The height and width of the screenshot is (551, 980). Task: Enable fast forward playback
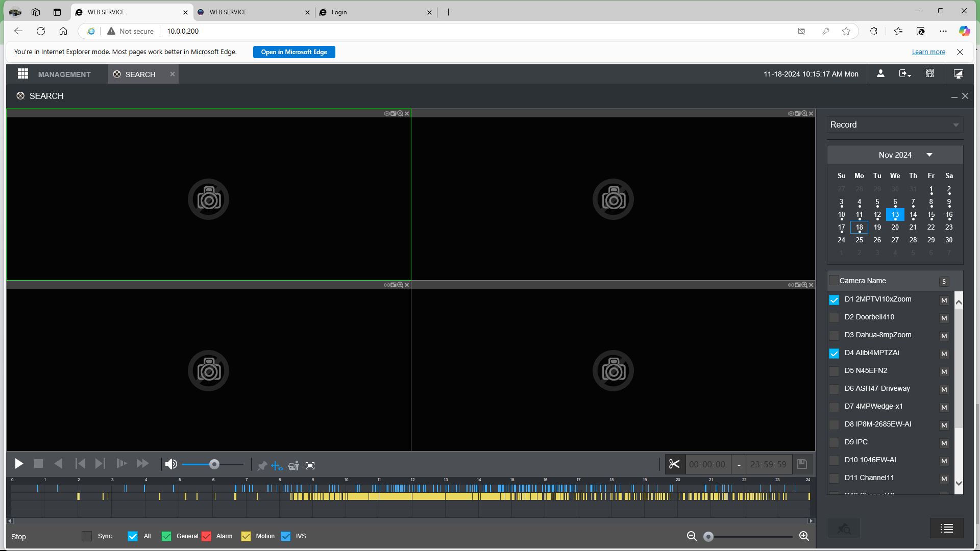tap(142, 464)
